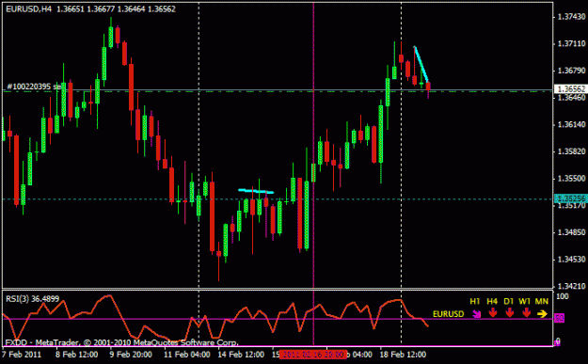Click the 7 Feb 2011 date label
The height and width of the screenshot is (364, 588).
(22, 355)
